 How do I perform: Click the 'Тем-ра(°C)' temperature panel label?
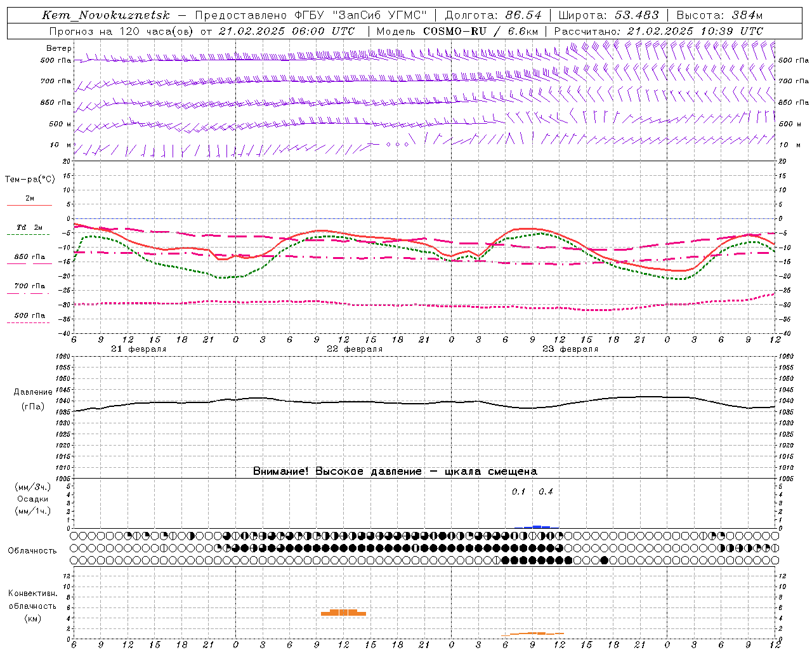(x=30, y=180)
